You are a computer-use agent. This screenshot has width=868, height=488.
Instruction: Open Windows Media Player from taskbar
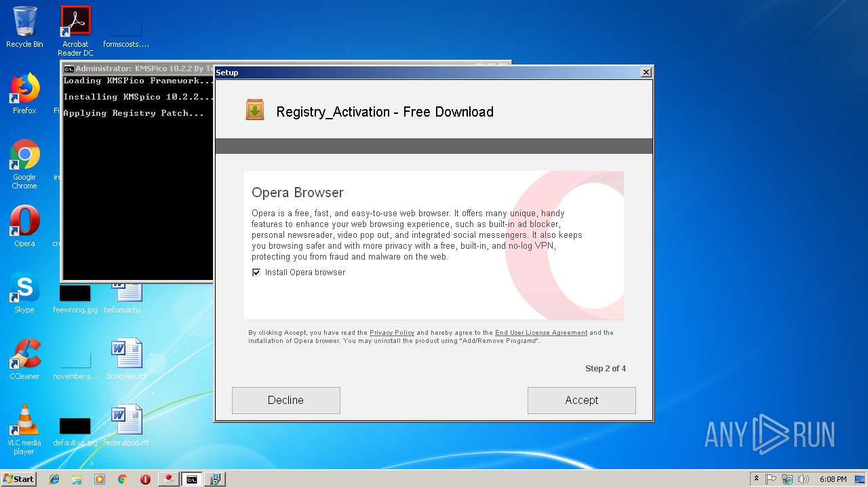[100, 479]
